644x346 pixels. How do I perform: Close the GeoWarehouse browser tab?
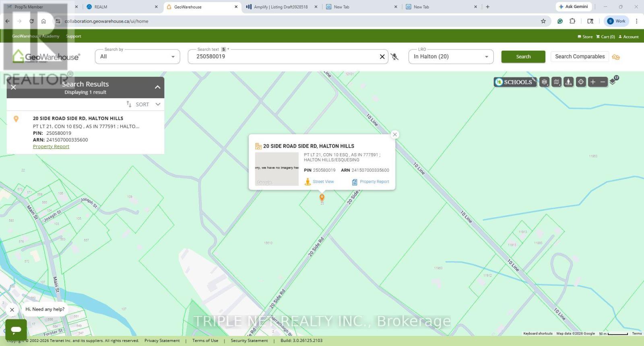click(236, 7)
